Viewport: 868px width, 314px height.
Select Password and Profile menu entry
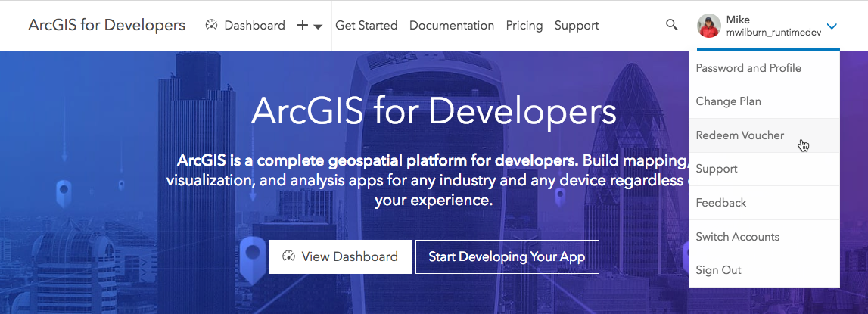coord(764,68)
